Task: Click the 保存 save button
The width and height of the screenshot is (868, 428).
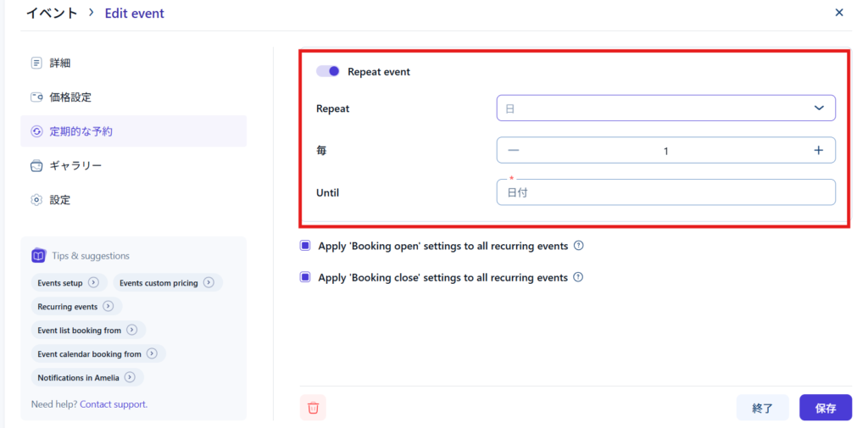Action: 825,408
